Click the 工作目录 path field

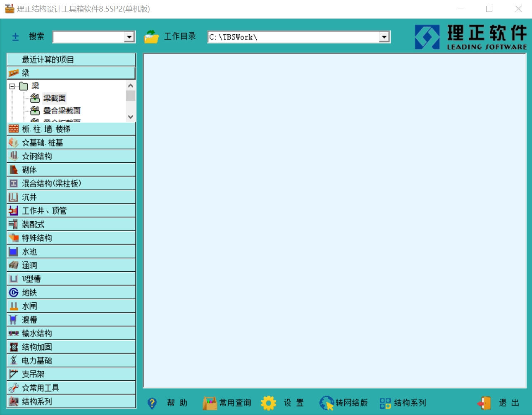coord(293,37)
